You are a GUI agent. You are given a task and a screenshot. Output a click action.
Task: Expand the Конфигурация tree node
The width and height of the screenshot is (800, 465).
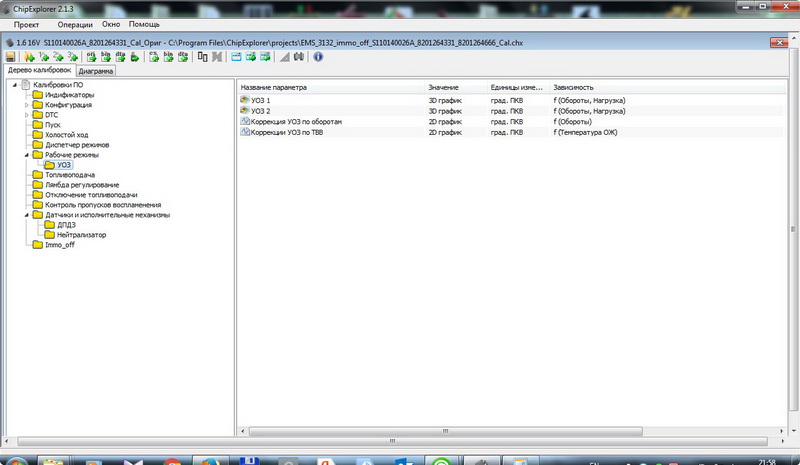pyautogui.click(x=27, y=105)
